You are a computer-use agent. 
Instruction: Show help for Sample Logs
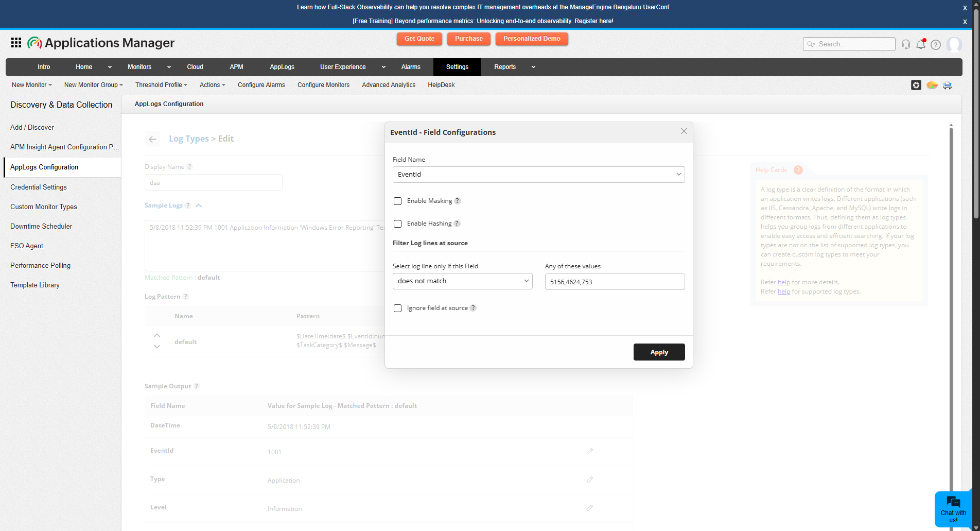188,205
